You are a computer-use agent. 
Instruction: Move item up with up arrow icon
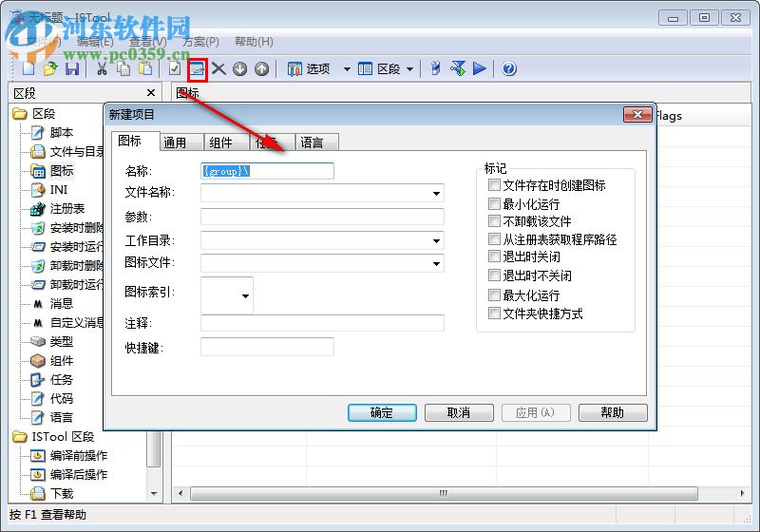pos(262,68)
